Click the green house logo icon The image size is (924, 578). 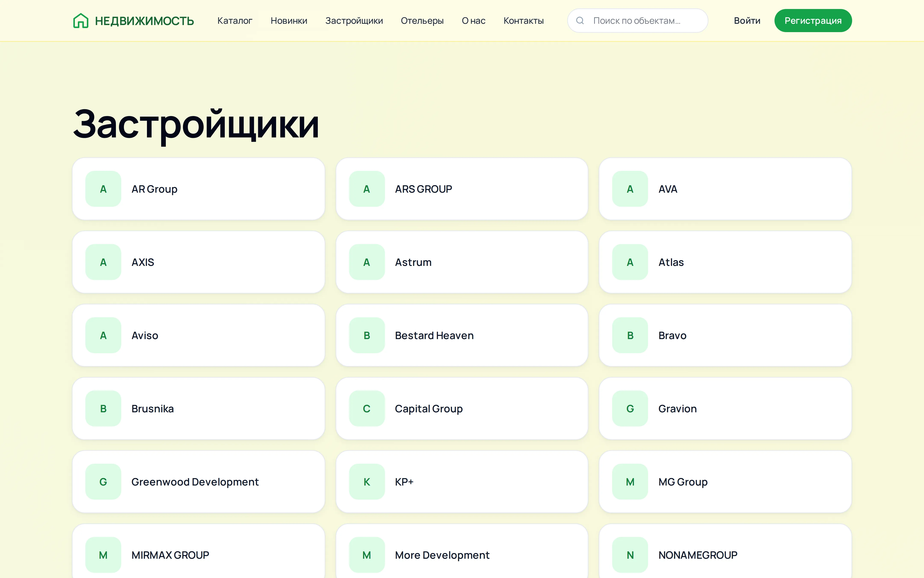pos(81,21)
